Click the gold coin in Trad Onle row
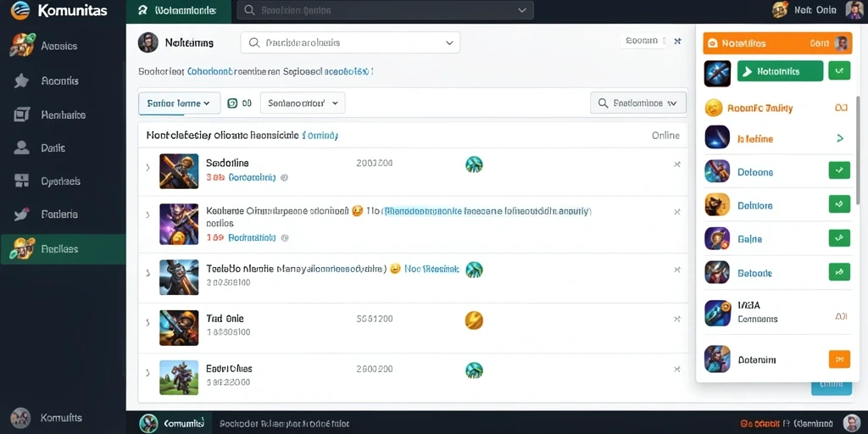Image resolution: width=868 pixels, height=434 pixels. pyautogui.click(x=474, y=320)
